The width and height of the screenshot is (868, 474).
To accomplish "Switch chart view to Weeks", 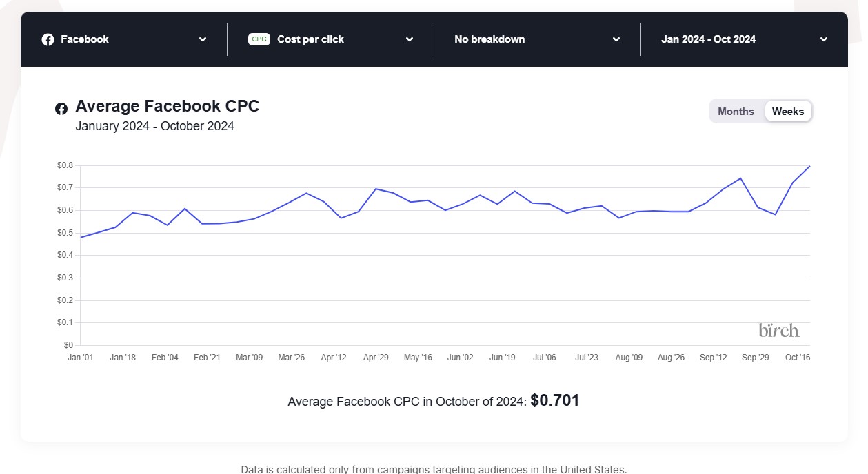I will (x=788, y=111).
